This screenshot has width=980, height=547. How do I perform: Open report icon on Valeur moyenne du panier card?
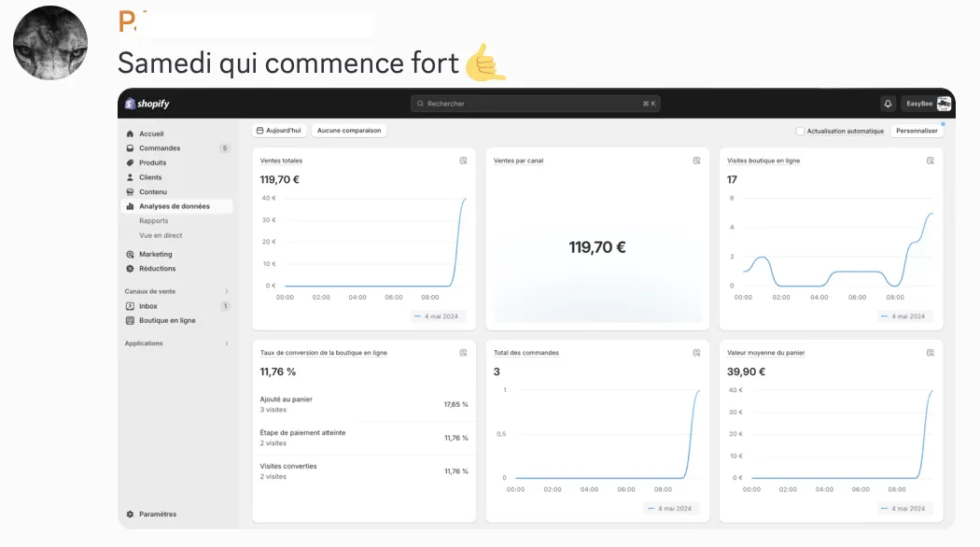point(930,353)
